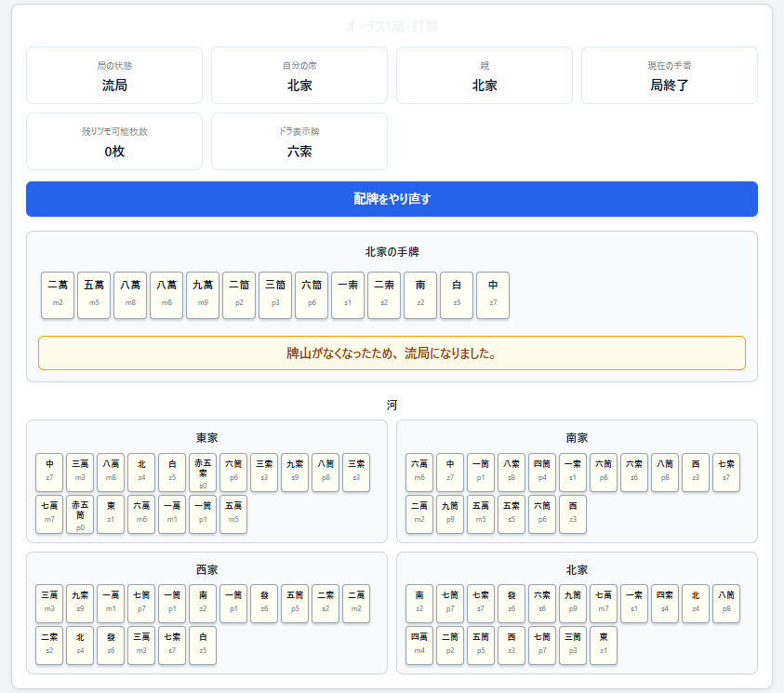Click the 東 tile in 東家's river
Screen dimensions: 784x693
(111, 514)
